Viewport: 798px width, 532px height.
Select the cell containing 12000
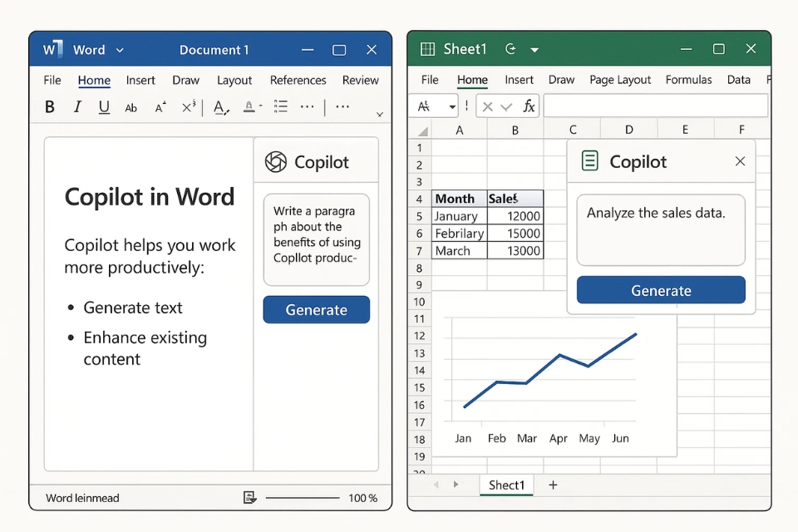click(x=515, y=216)
